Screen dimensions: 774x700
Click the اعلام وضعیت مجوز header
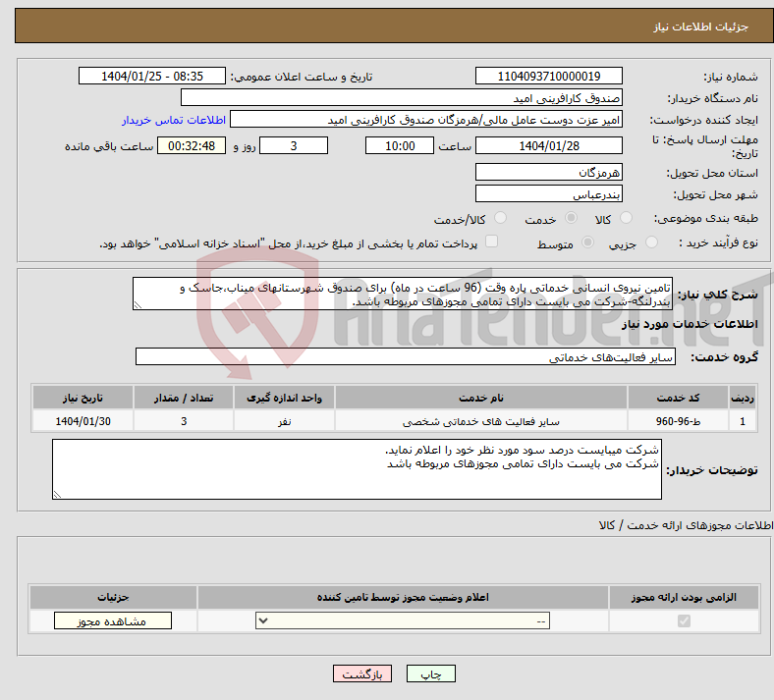pos(403,597)
